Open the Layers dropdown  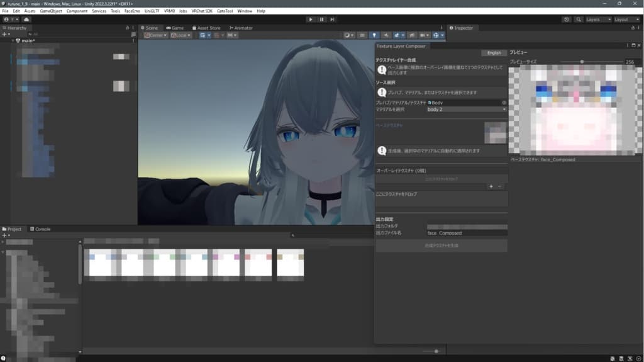click(x=597, y=20)
